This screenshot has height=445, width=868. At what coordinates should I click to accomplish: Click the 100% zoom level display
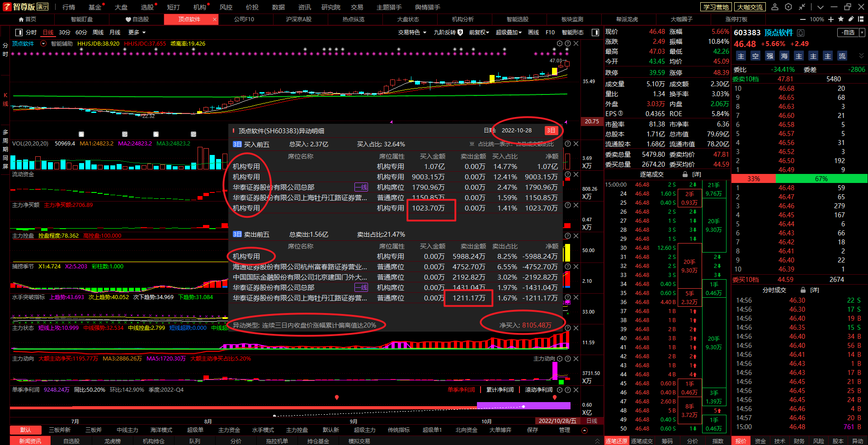(817, 19)
